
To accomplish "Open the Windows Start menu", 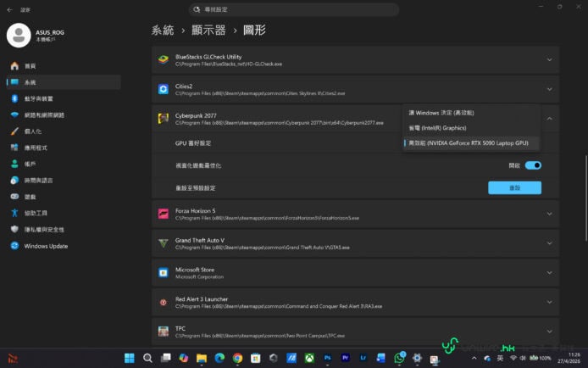I will [x=130, y=358].
